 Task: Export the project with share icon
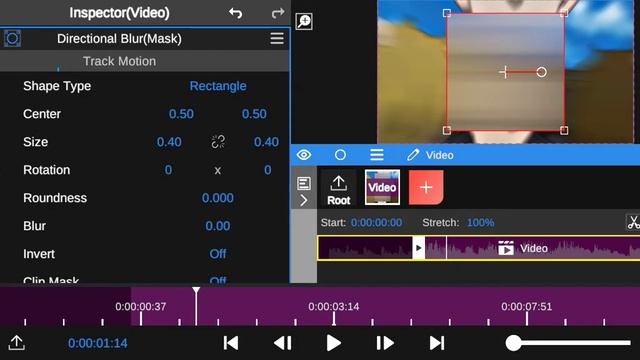click(x=17, y=343)
